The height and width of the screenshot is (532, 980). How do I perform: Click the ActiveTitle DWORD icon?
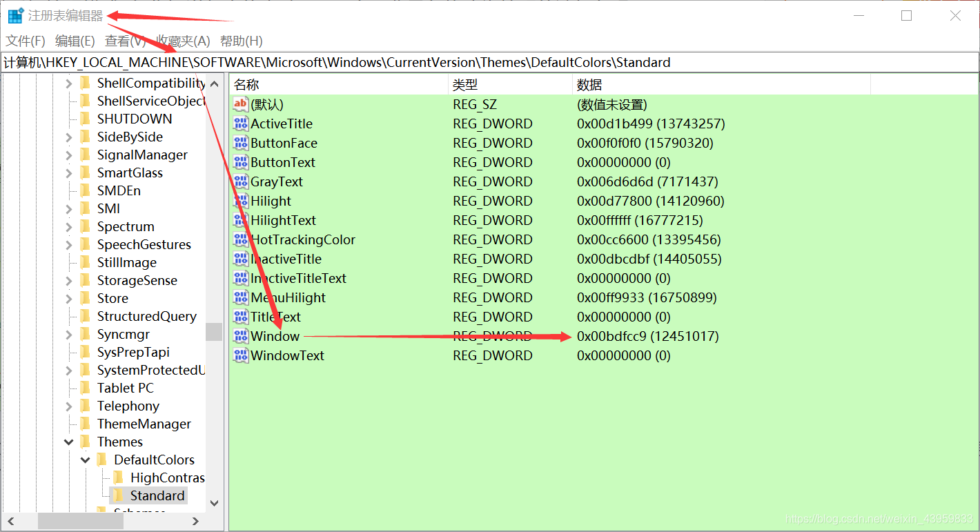(x=240, y=124)
